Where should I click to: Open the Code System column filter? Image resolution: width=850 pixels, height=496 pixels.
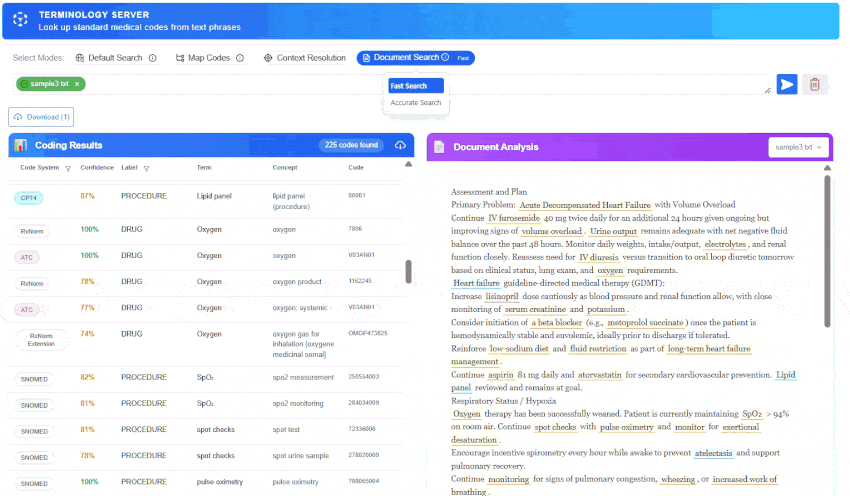coord(68,168)
